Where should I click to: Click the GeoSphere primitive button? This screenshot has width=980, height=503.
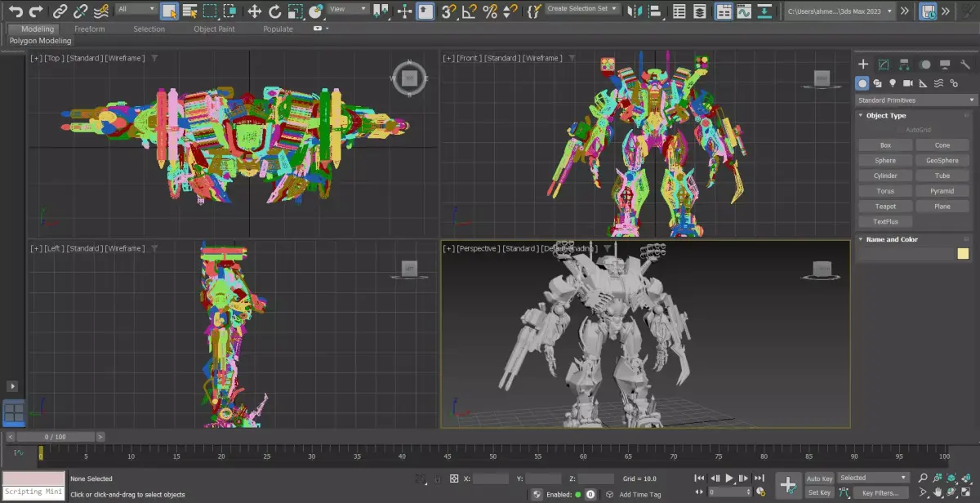(x=942, y=161)
